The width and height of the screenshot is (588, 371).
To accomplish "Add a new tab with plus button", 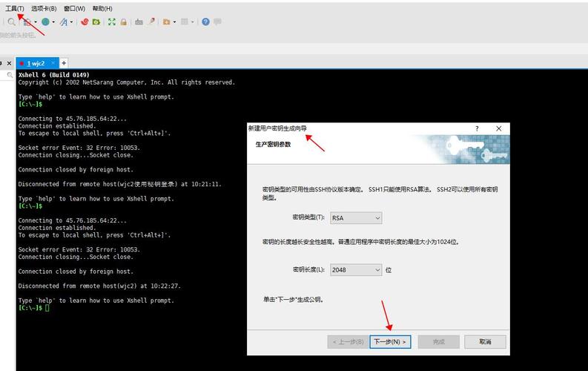I will tap(64, 63).
